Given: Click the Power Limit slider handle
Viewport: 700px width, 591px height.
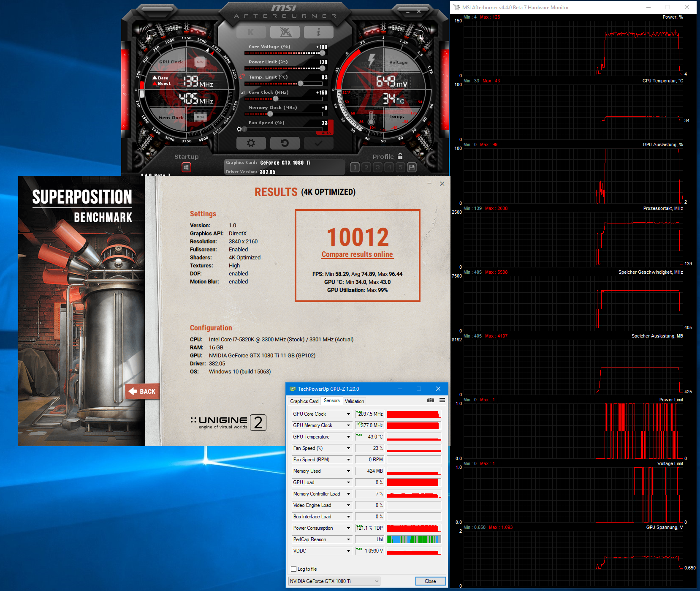Looking at the screenshot, I should click(323, 68).
